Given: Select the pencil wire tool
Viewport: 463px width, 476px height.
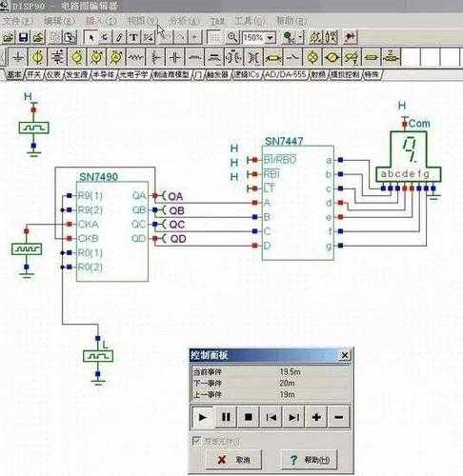Looking at the screenshot, I should (119, 37).
